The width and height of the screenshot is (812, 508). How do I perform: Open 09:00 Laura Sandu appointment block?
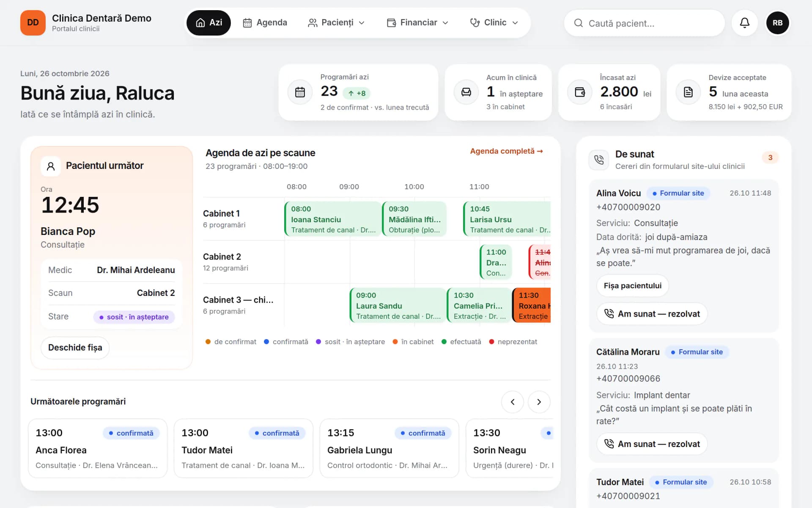point(398,305)
